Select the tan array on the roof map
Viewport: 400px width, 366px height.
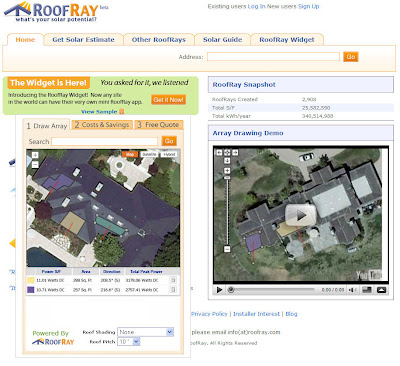click(73, 223)
